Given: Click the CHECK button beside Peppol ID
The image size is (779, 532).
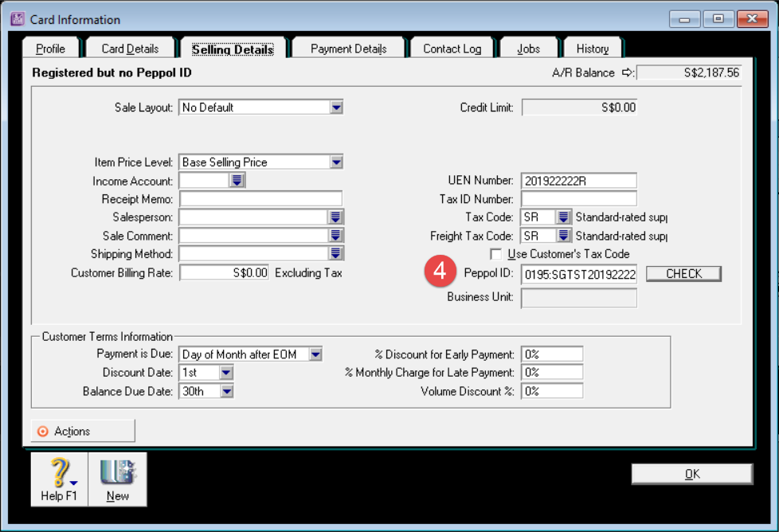Looking at the screenshot, I should pyautogui.click(x=683, y=274).
